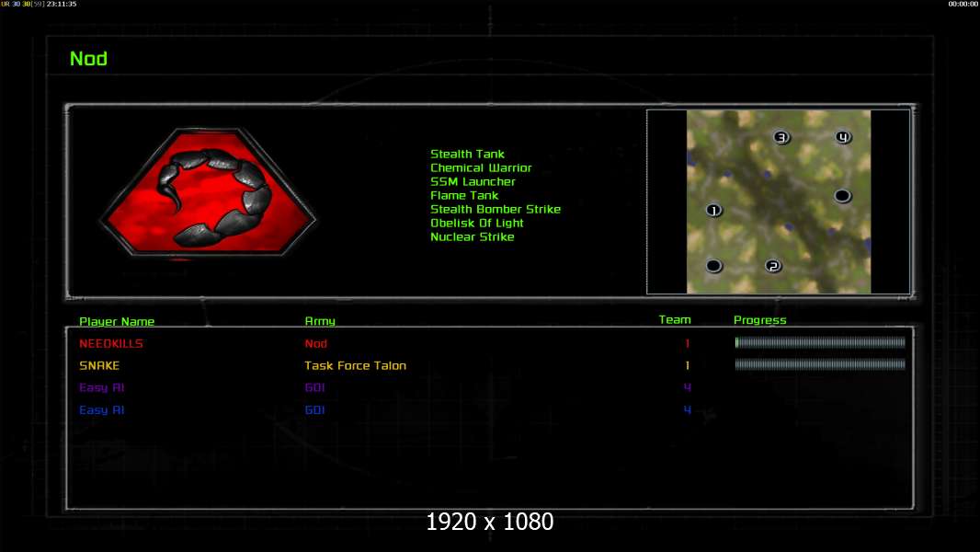Select start position 2 on the minimap
The image size is (980, 552).
[773, 266]
